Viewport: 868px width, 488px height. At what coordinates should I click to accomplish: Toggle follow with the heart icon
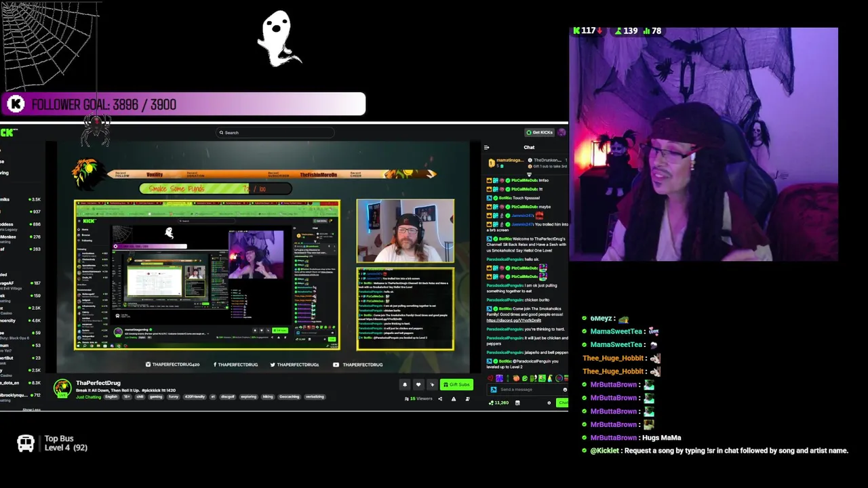[418, 384]
